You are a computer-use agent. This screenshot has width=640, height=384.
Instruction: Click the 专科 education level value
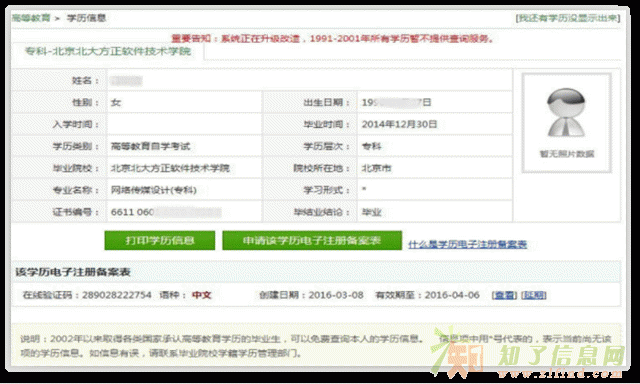(371, 146)
